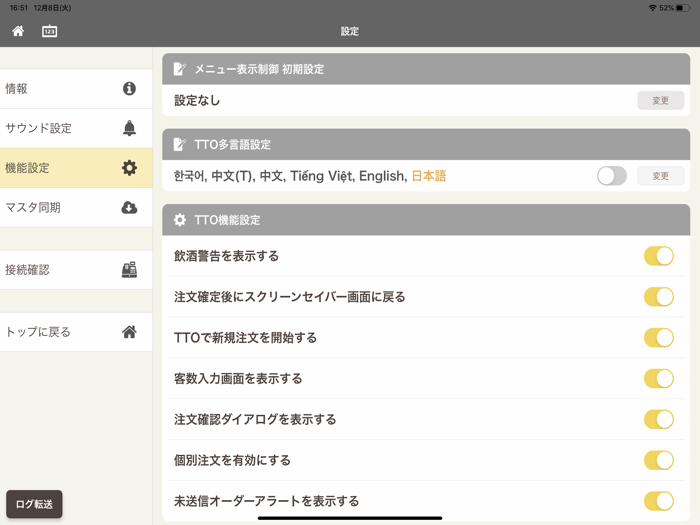Click the register icon beside 接続確認

point(129,270)
